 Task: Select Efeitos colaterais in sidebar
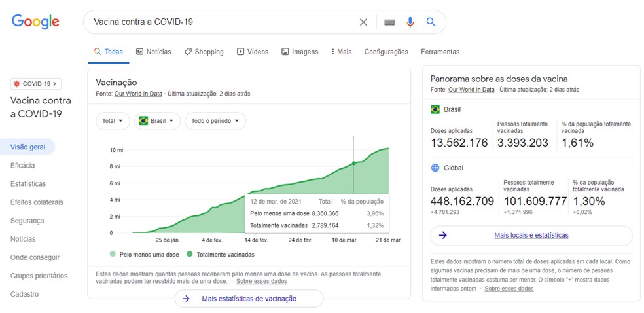37,202
